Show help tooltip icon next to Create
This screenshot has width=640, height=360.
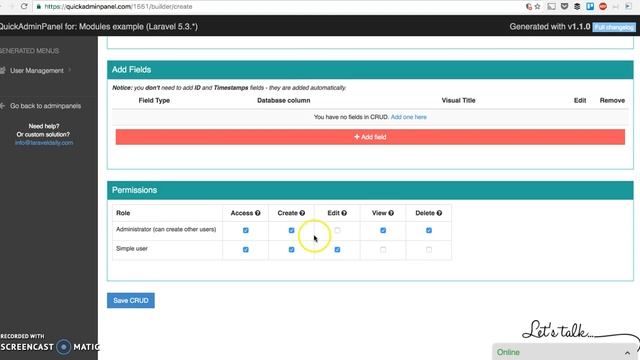click(x=302, y=213)
